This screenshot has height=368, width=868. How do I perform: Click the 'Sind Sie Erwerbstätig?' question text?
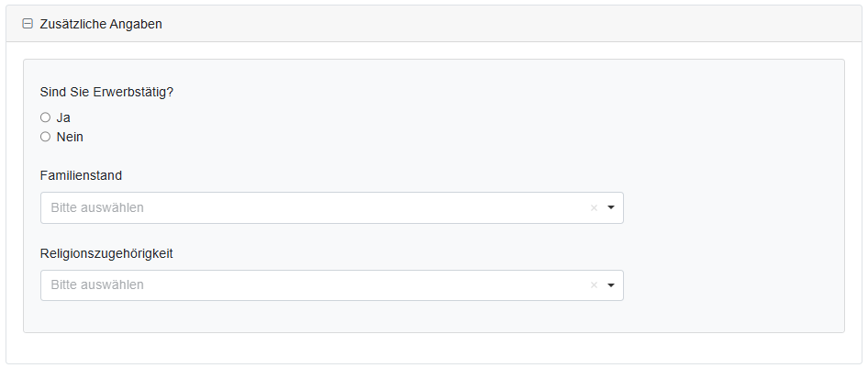pyautogui.click(x=106, y=92)
